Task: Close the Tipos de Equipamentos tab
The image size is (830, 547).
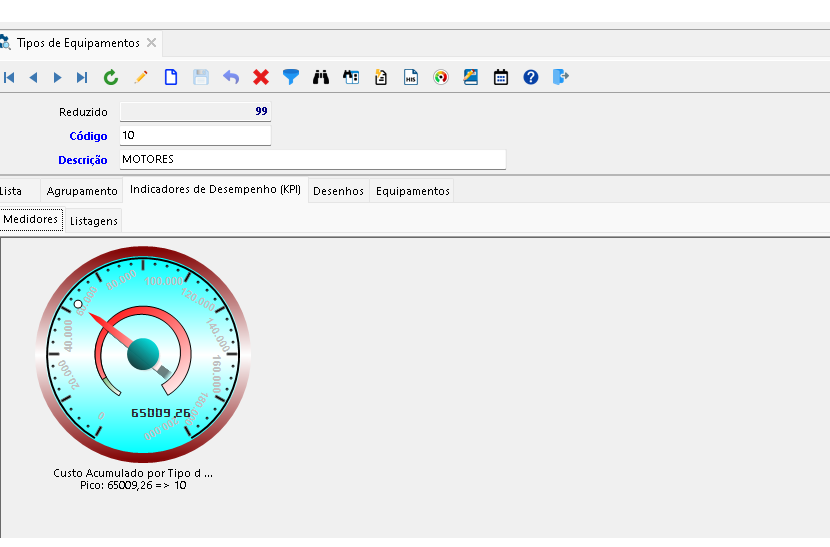Action: pos(151,43)
